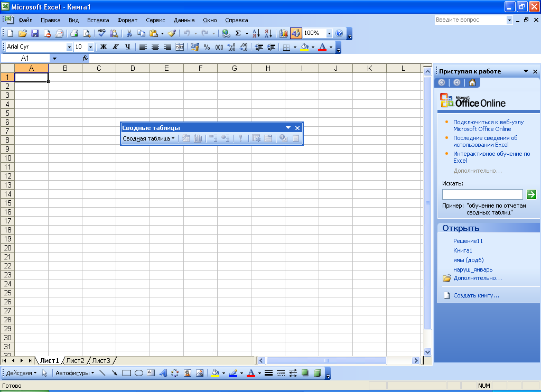Switch to the Лист2 sheet tab
541x392 pixels.
click(x=75, y=361)
